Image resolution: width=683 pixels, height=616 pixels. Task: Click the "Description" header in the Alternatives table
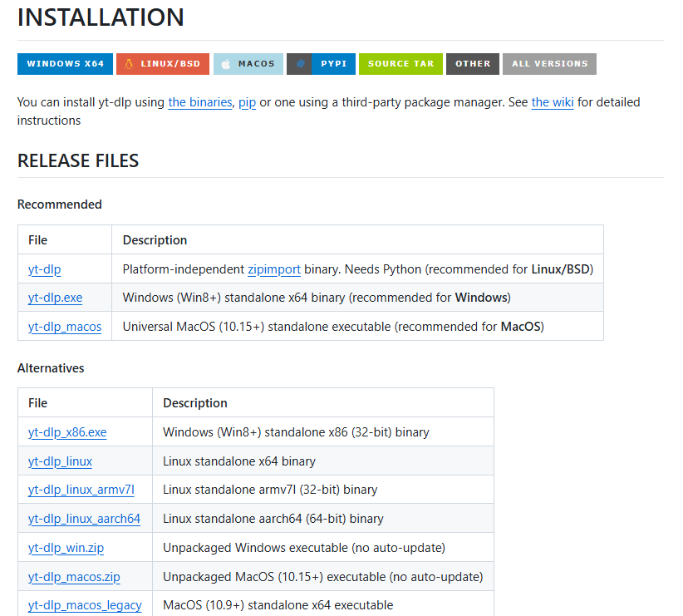tap(195, 403)
